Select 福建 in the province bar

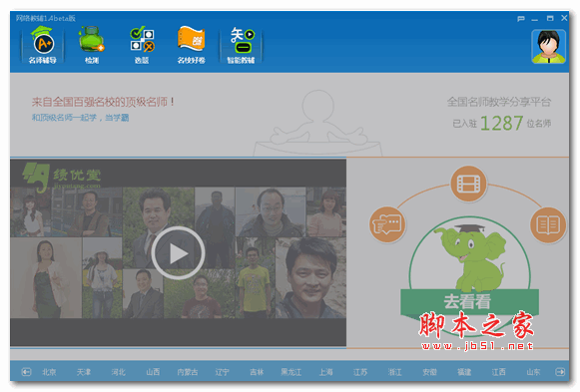coord(464,372)
